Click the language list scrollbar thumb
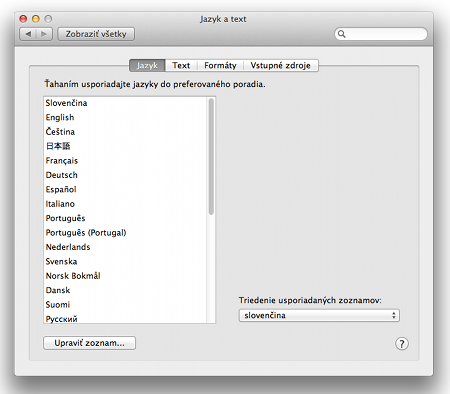 211,156
